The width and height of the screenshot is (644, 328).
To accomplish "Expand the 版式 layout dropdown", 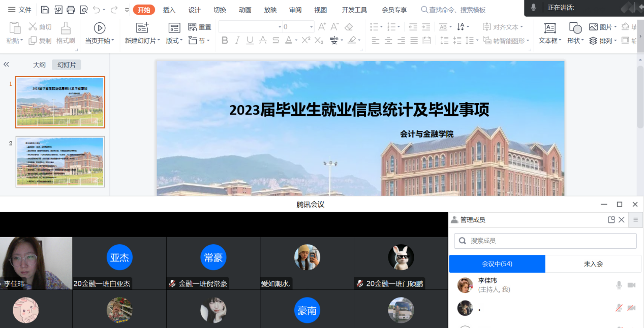I will [174, 41].
